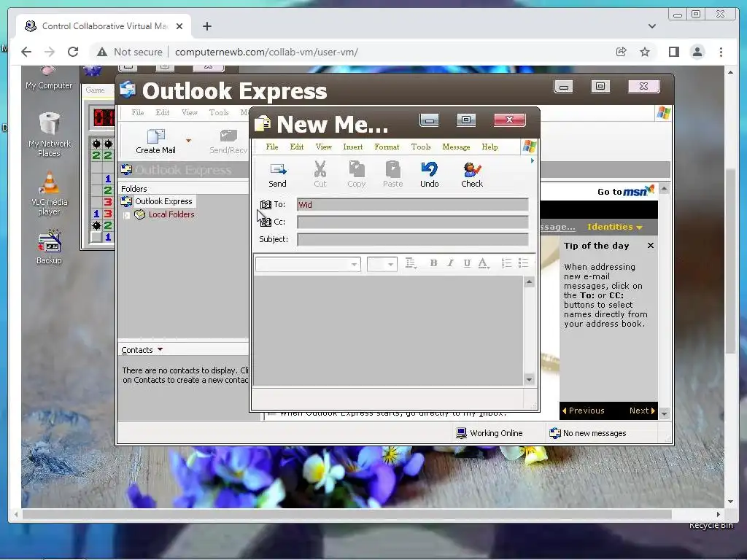Click in the message body area
Screen dimensions: 747x560
[x=388, y=330]
